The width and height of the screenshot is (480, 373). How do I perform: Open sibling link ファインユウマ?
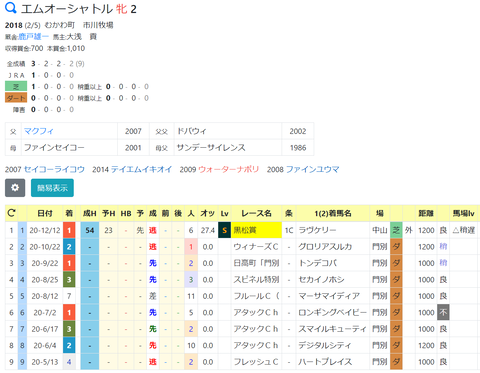coord(313,169)
